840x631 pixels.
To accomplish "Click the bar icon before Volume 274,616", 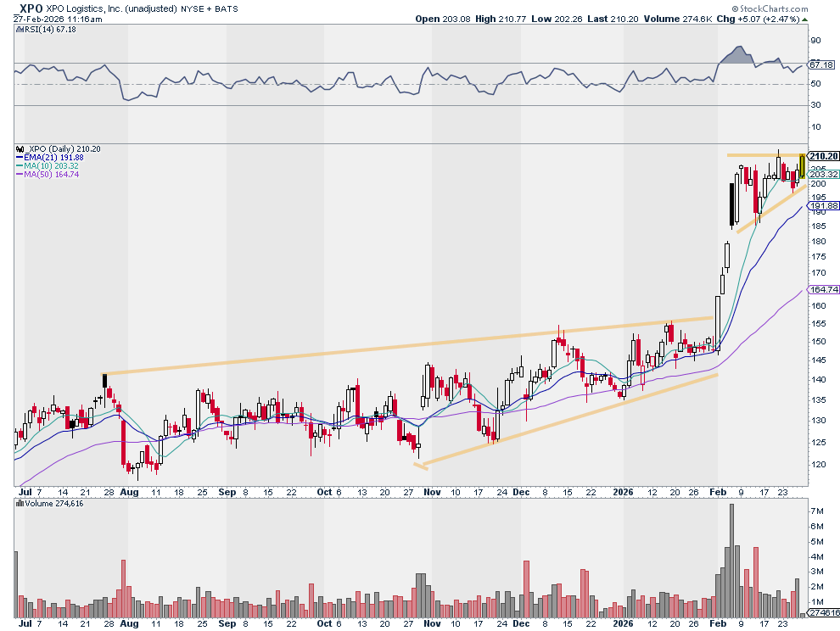I will 20,504.
